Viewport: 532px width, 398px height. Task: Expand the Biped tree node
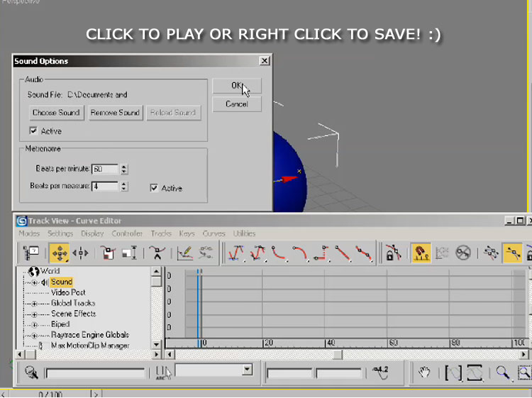34,325
